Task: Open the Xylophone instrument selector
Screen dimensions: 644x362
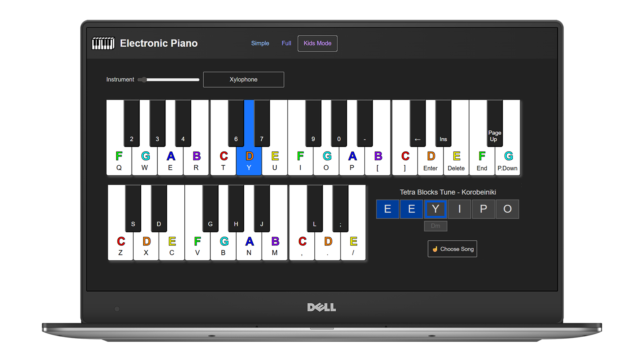Action: 244,79
